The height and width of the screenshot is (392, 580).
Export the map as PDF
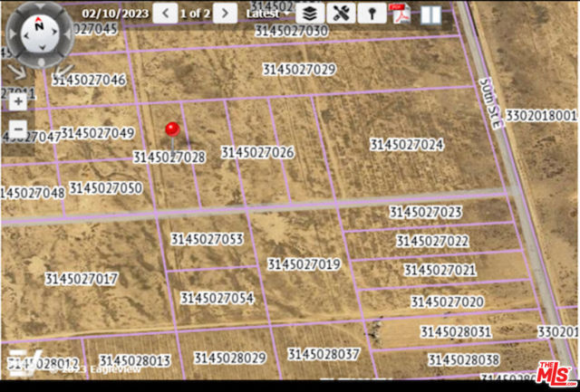pyautogui.click(x=400, y=14)
